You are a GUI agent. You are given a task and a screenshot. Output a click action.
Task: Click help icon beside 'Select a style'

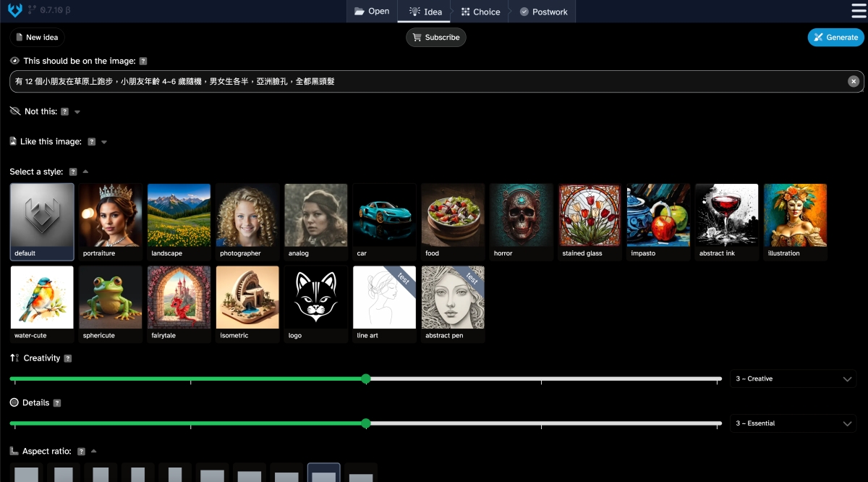(x=72, y=172)
